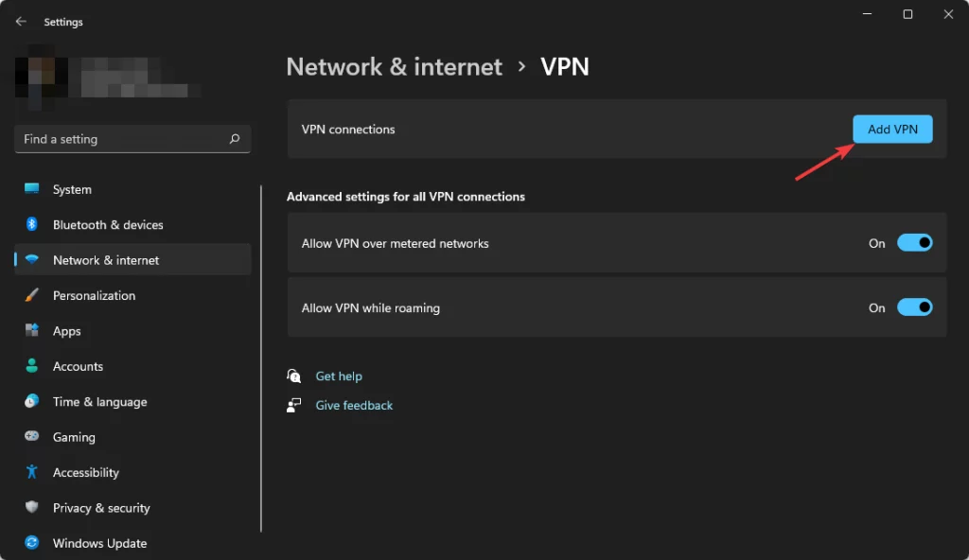Click the Add VPN button

click(x=891, y=129)
